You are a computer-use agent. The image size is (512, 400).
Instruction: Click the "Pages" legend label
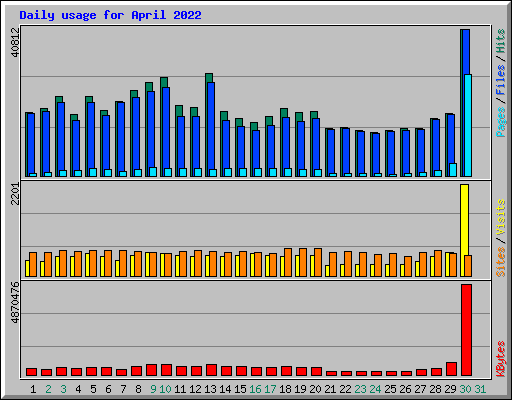coord(501,122)
